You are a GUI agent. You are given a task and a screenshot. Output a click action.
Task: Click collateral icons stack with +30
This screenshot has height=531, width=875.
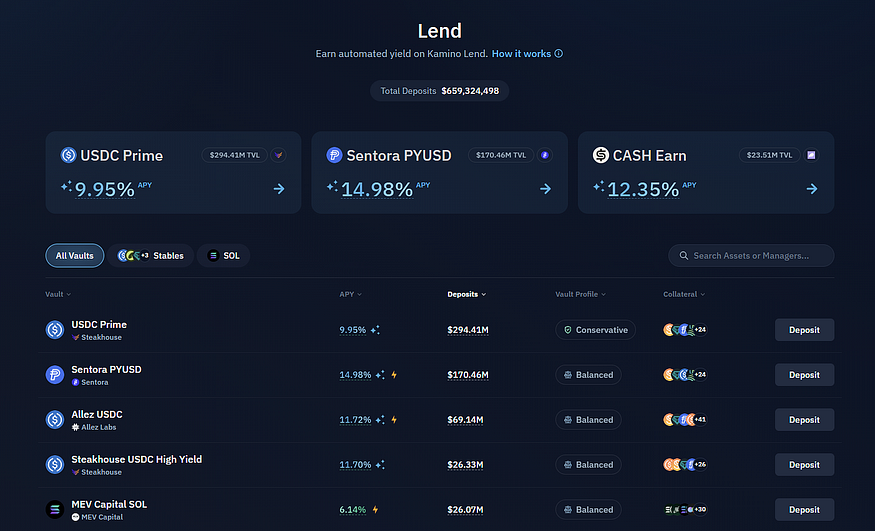coord(685,509)
